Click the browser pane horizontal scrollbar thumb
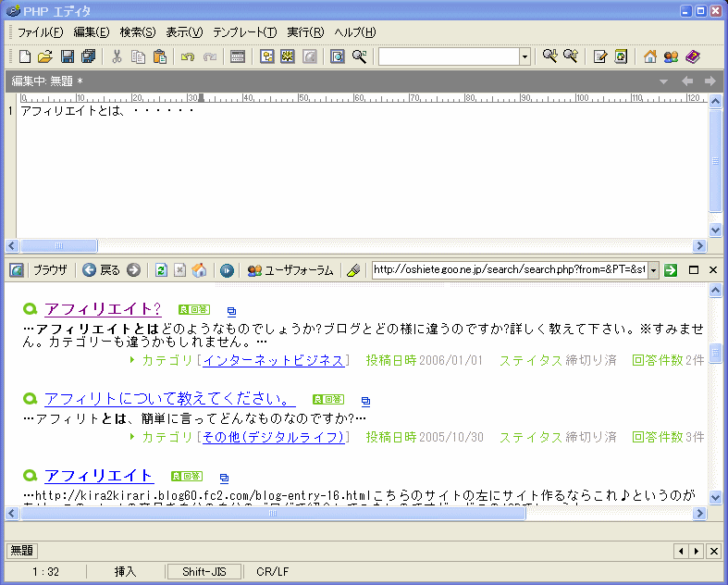Viewport: 728px width, 585px height. 273,513
